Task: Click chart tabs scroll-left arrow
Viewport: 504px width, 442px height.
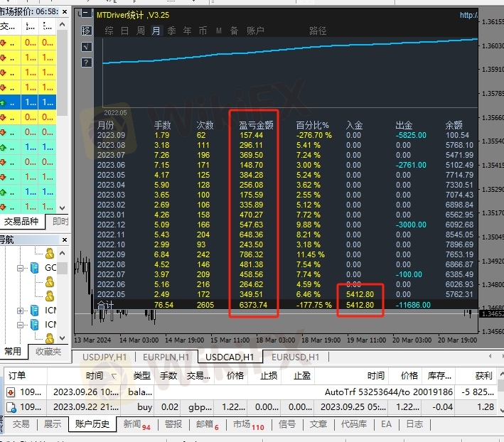Action: 490,356
